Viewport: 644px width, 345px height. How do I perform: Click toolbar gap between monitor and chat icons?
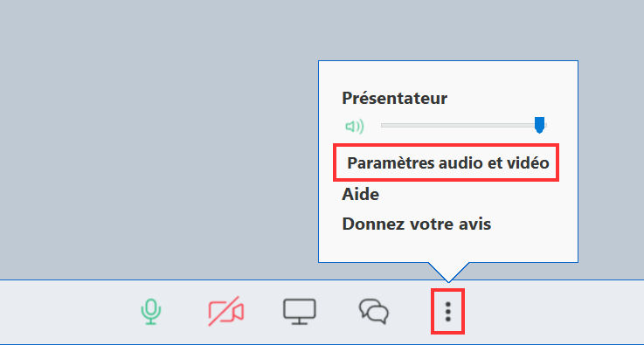point(337,312)
